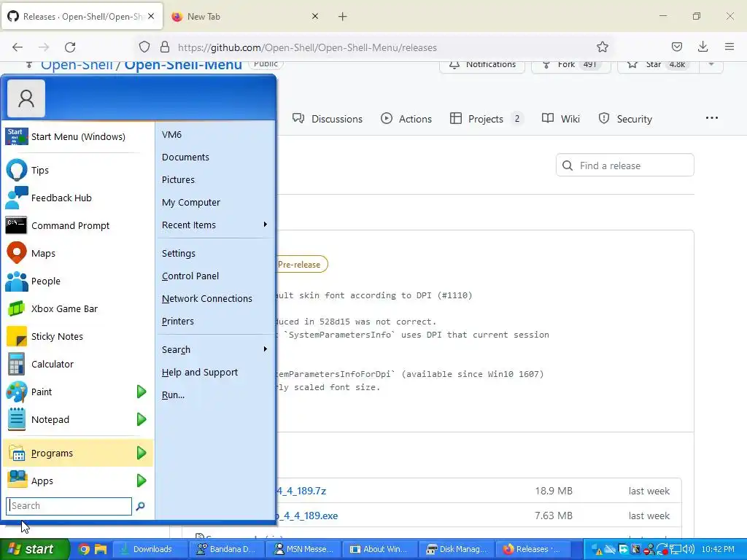Image resolution: width=747 pixels, height=560 pixels.
Task: Open Start Menu (Windows) entry
Action: pyautogui.click(x=77, y=136)
